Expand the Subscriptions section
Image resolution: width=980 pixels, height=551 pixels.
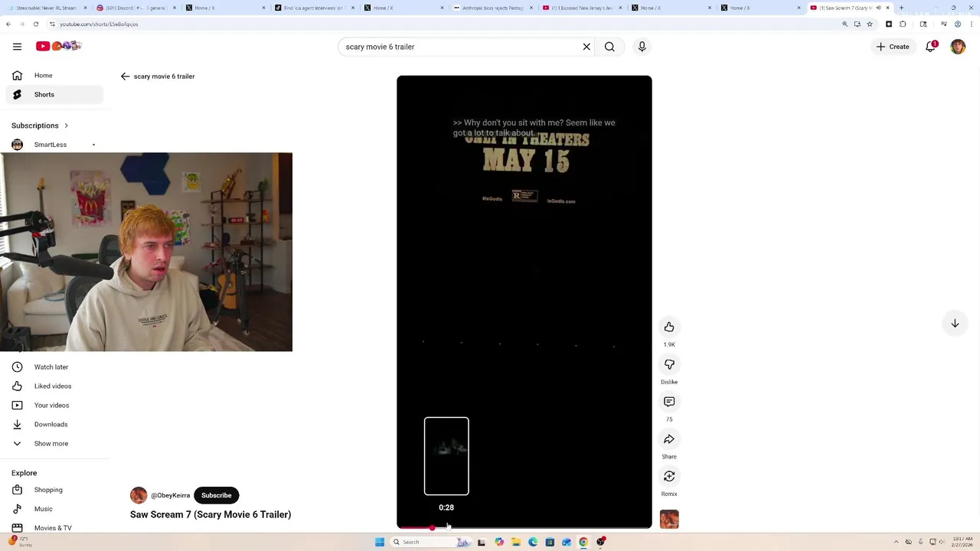click(x=40, y=126)
